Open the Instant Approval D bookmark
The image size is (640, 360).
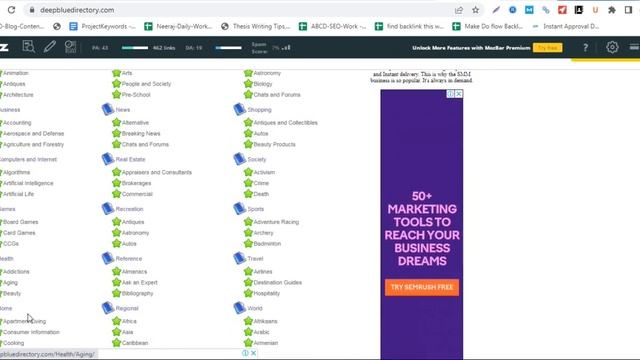pos(565,26)
